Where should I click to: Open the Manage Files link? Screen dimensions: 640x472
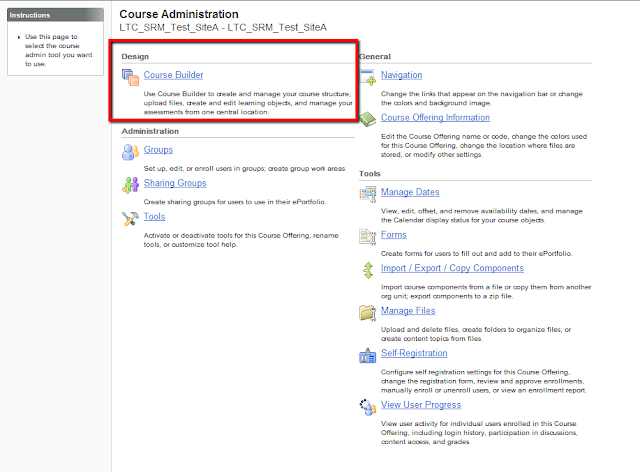[408, 311]
